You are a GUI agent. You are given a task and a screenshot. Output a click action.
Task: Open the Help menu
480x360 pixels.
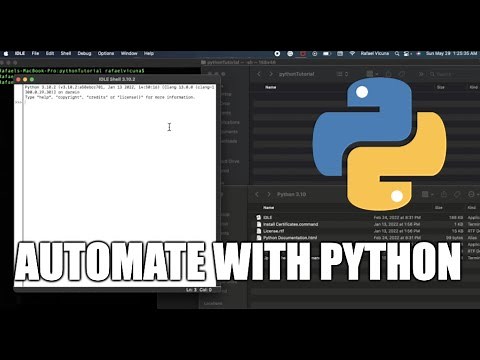pyautogui.click(x=149, y=53)
